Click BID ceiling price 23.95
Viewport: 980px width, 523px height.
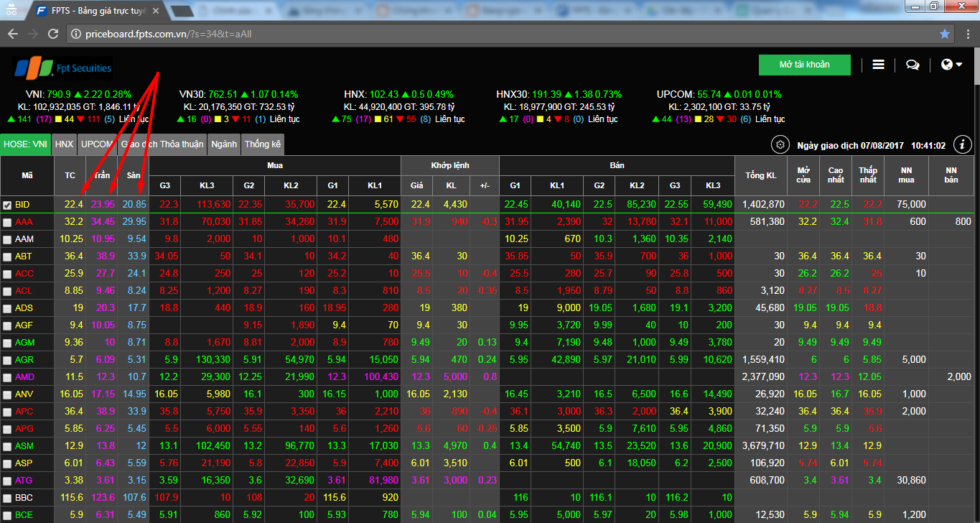pyautogui.click(x=103, y=205)
